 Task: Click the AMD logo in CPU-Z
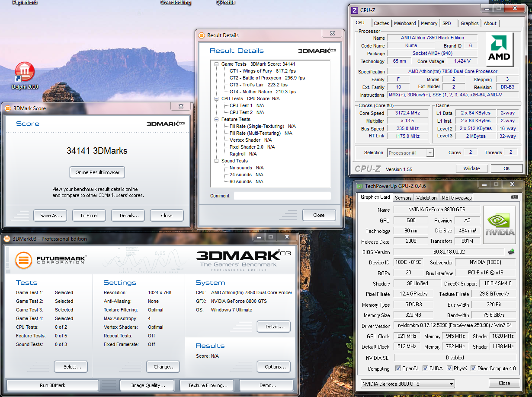point(499,49)
